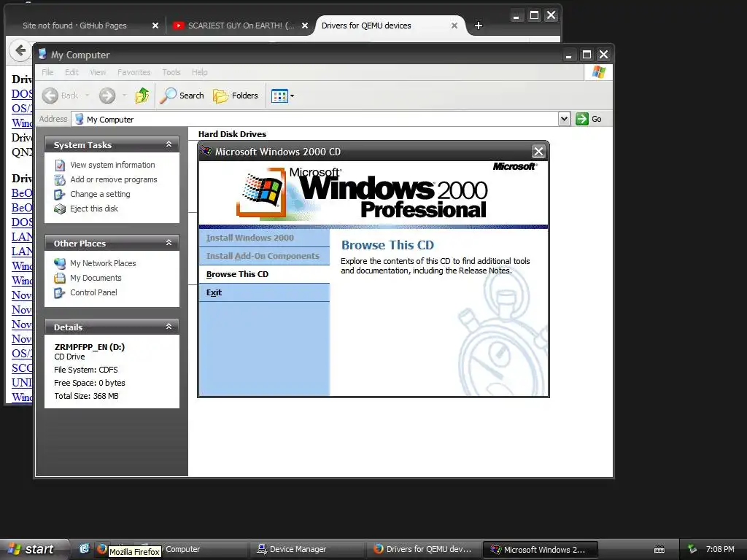Open the Views icon dropdown
This screenshot has width=747, height=560.
pyautogui.click(x=282, y=96)
